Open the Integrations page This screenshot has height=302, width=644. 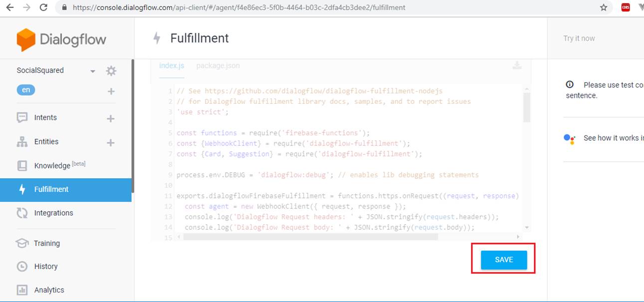click(53, 213)
